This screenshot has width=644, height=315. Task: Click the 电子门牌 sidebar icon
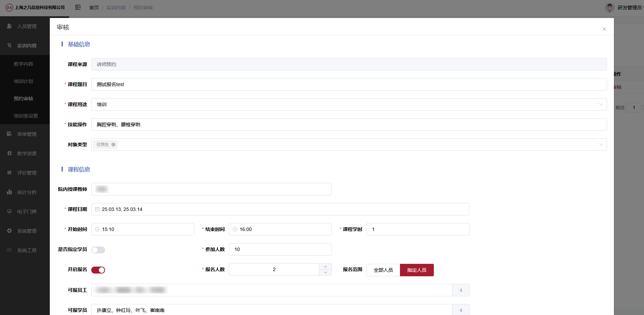[x=9, y=211]
